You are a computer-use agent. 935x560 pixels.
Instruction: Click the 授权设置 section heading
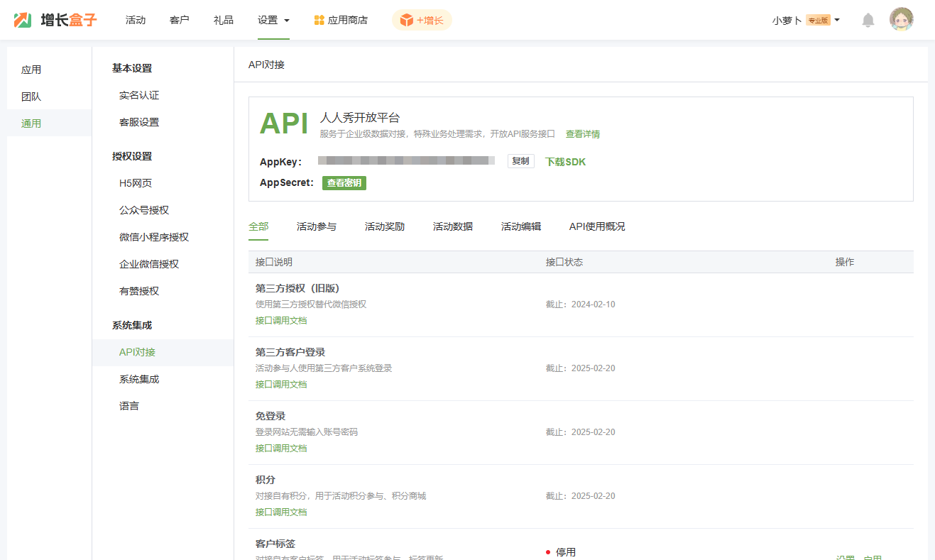pyautogui.click(x=132, y=156)
